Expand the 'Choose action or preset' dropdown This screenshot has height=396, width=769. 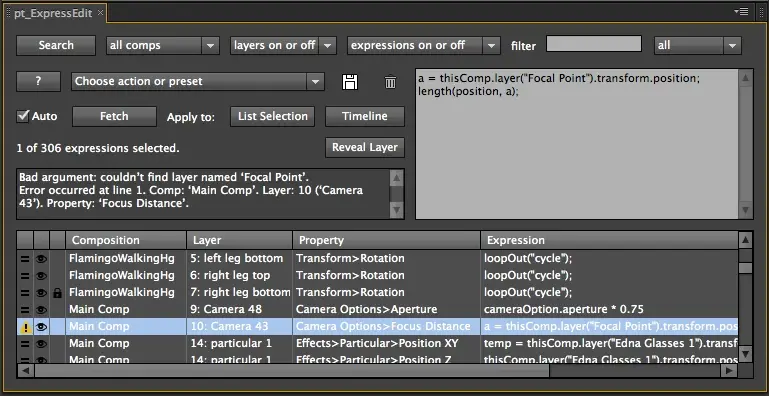(198, 81)
